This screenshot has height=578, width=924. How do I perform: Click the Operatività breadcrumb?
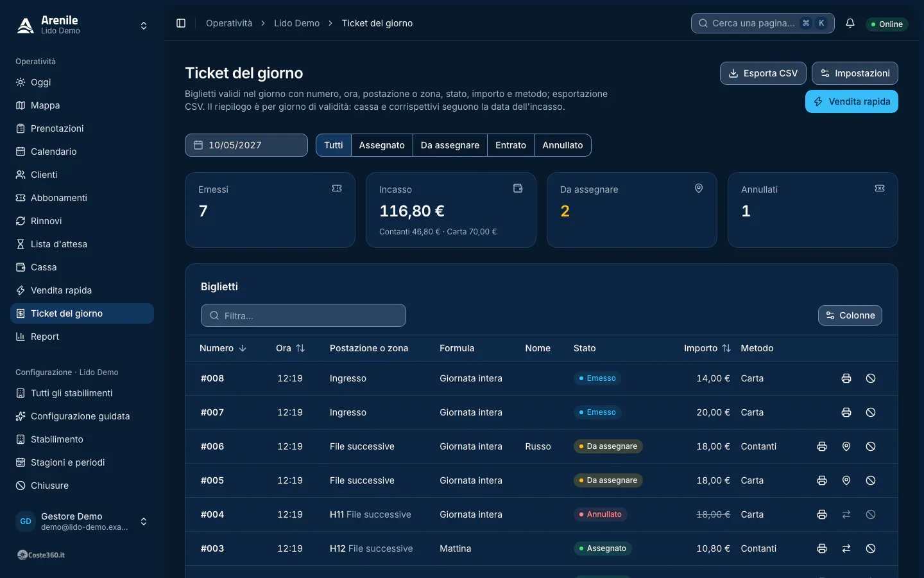[229, 23]
